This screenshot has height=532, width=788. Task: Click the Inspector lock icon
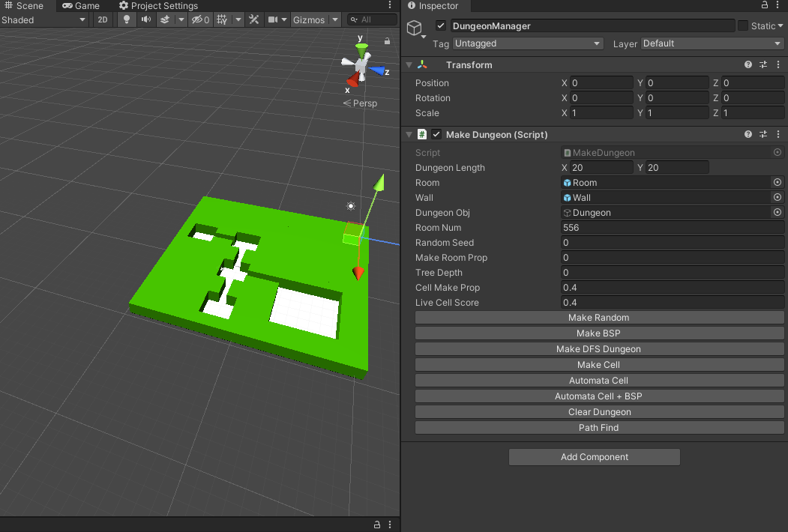point(764,5)
